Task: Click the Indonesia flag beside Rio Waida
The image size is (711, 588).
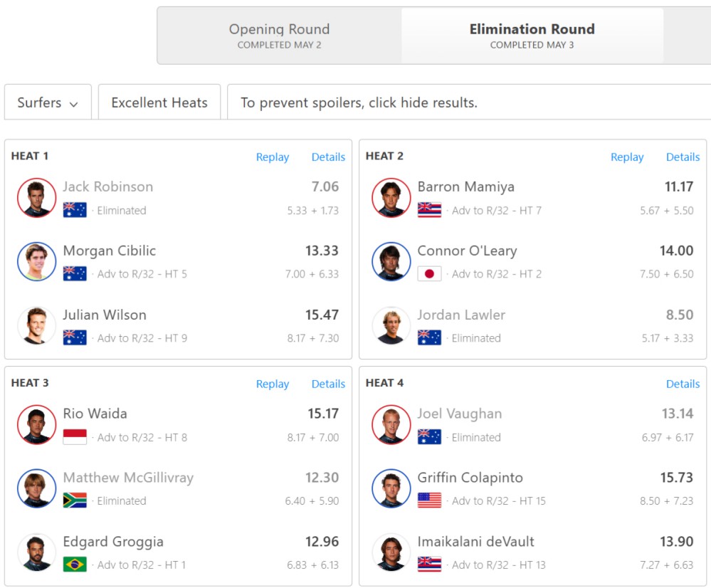Action: [x=75, y=437]
